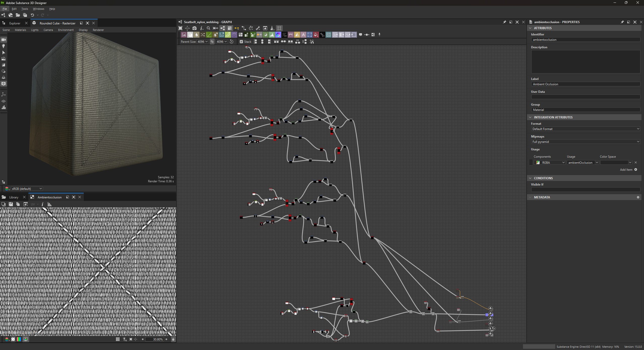Open the RGBA components dropdown
This screenshot has width=644, height=350.
pos(550,163)
